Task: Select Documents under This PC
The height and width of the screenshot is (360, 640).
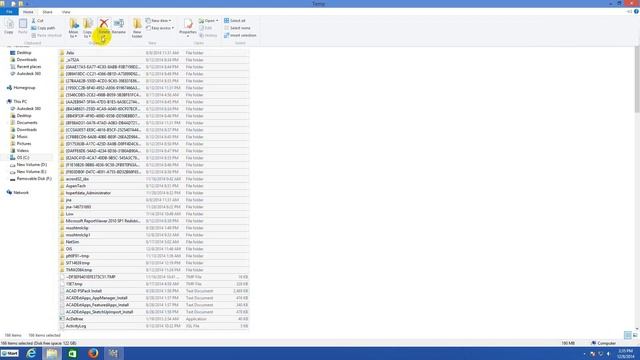Action: [x=24, y=122]
